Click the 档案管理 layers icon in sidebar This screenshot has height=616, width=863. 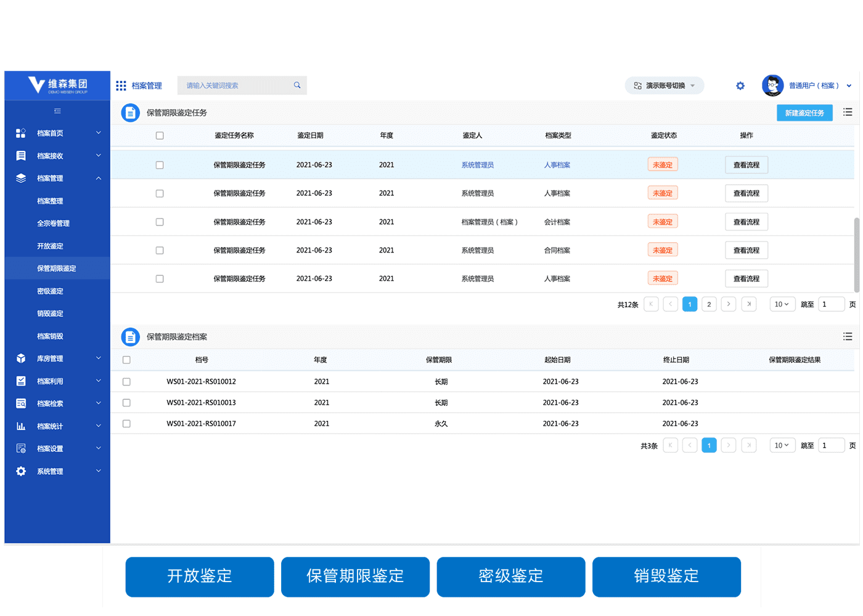click(x=21, y=178)
